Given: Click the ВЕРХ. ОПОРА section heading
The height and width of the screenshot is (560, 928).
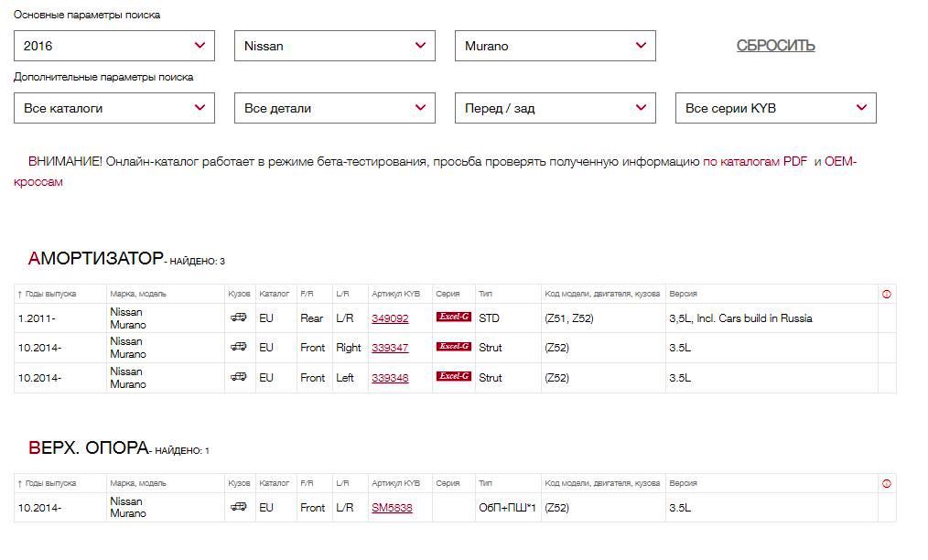Looking at the screenshot, I should [88, 447].
